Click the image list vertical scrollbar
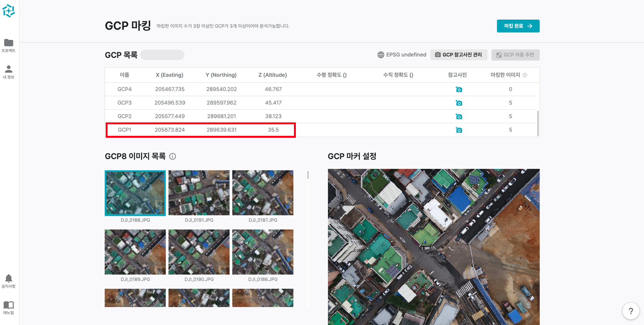This screenshot has height=325, width=644. [x=308, y=175]
